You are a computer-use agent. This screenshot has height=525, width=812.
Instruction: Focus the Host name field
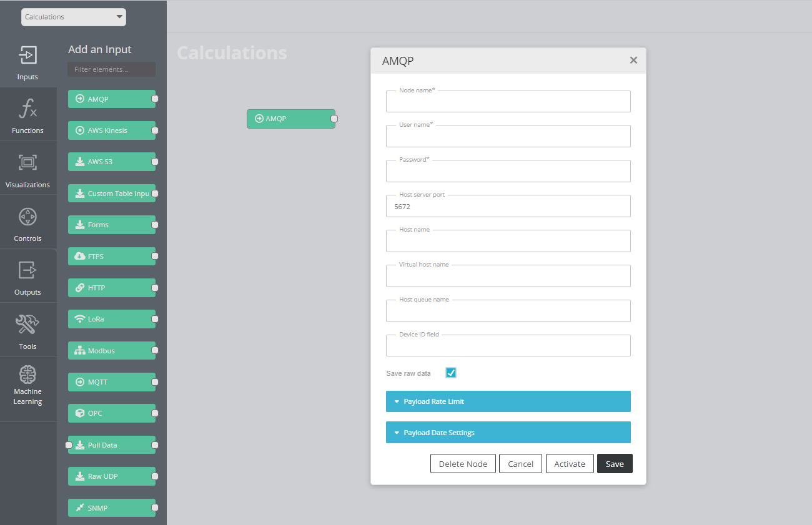(x=508, y=241)
